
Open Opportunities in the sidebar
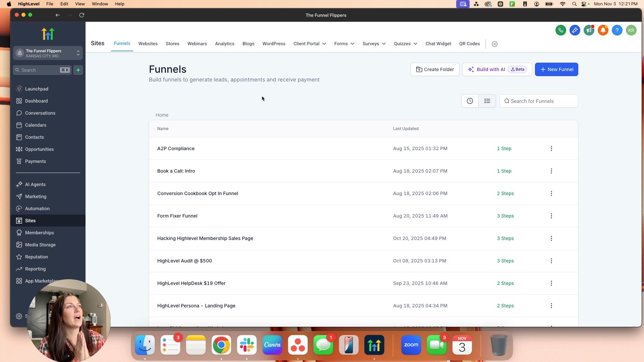[39, 149]
